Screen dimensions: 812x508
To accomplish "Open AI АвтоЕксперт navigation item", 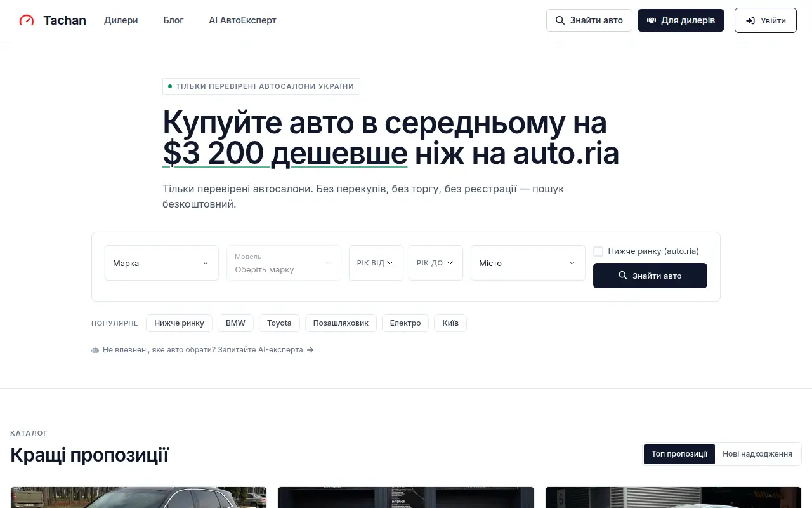I will 242,20.
